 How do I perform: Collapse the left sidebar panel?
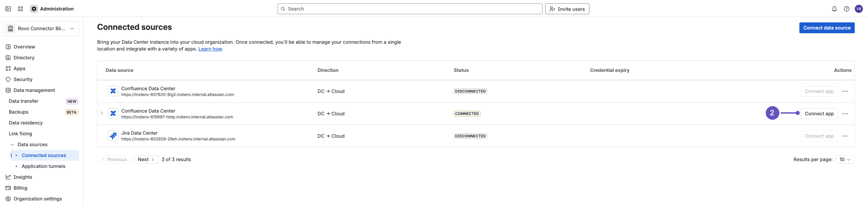pos(8,8)
